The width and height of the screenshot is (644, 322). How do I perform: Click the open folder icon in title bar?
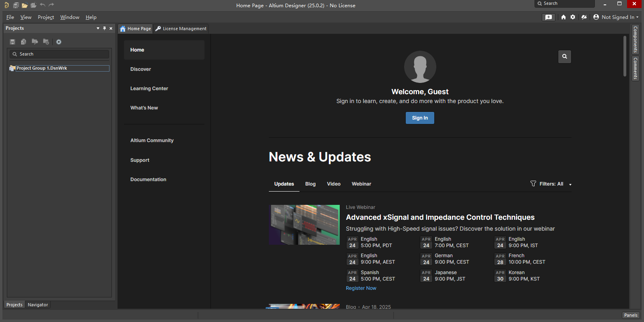click(25, 5)
